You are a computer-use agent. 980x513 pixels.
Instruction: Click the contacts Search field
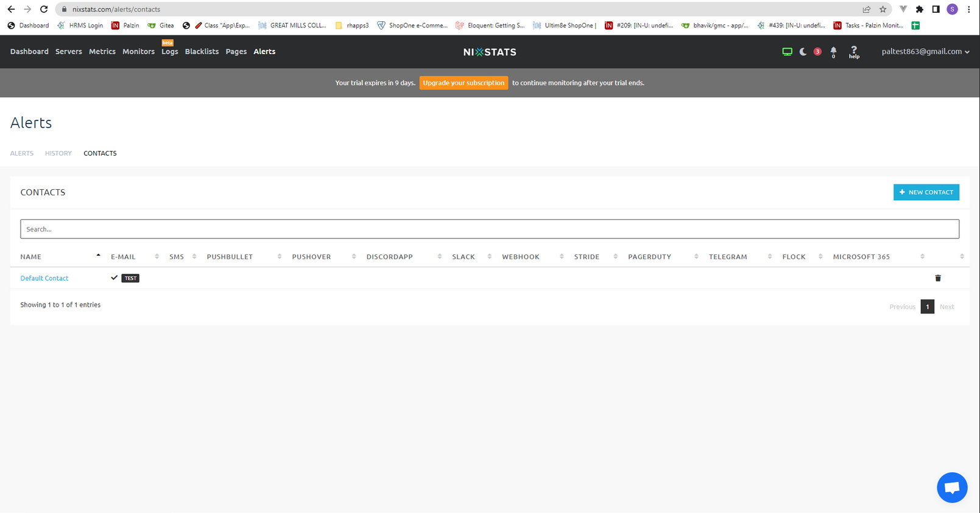coord(490,229)
